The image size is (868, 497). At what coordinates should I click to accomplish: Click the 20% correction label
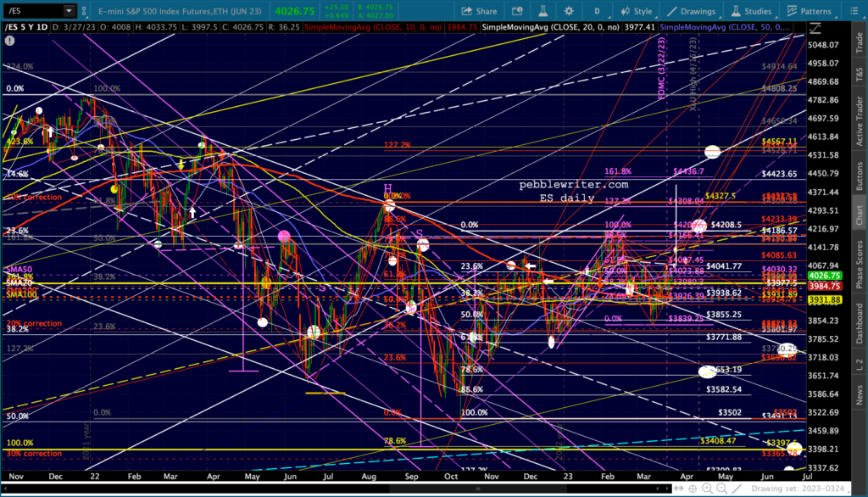pyautogui.click(x=34, y=324)
